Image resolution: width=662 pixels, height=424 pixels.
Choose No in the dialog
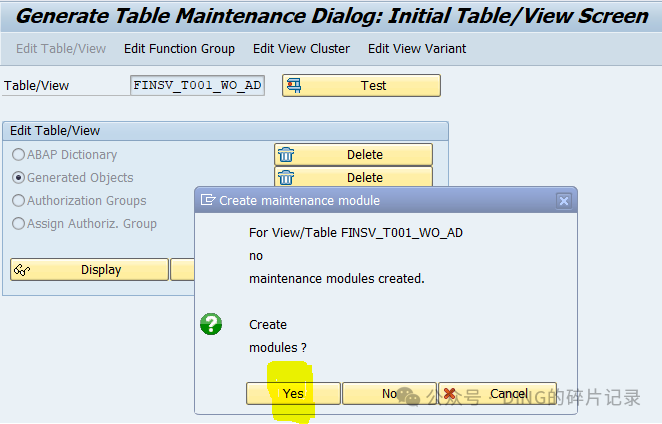[x=389, y=394]
